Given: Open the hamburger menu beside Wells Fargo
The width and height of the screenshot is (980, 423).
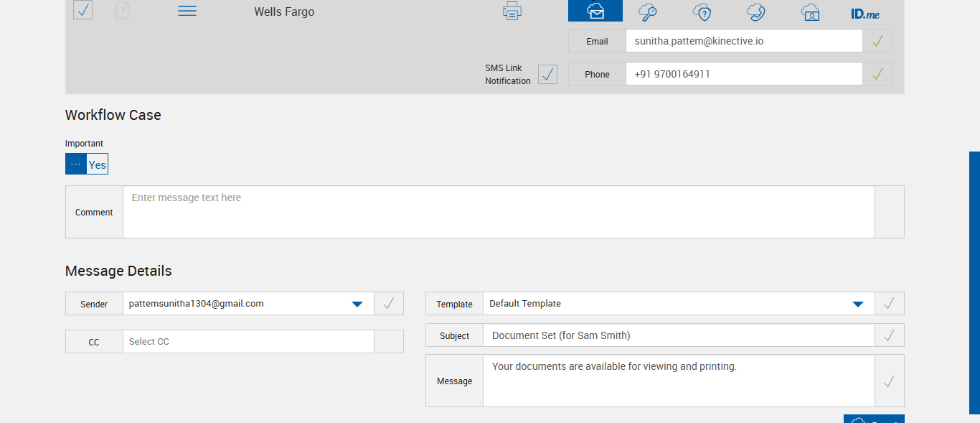Looking at the screenshot, I should point(187,11).
